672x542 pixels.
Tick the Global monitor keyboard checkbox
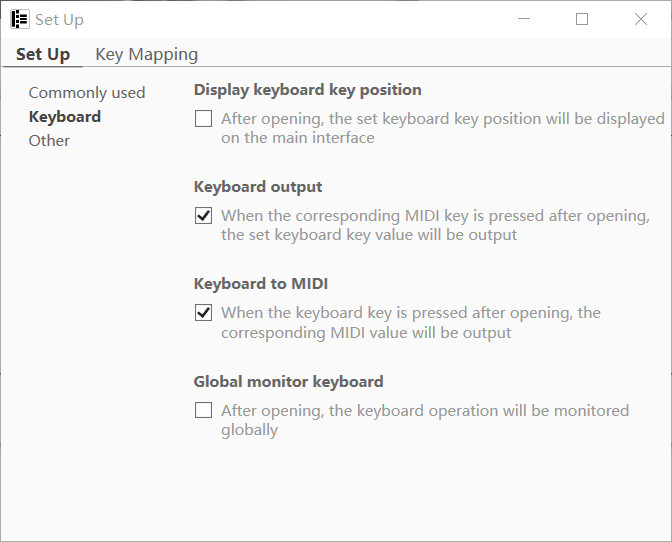click(x=204, y=410)
